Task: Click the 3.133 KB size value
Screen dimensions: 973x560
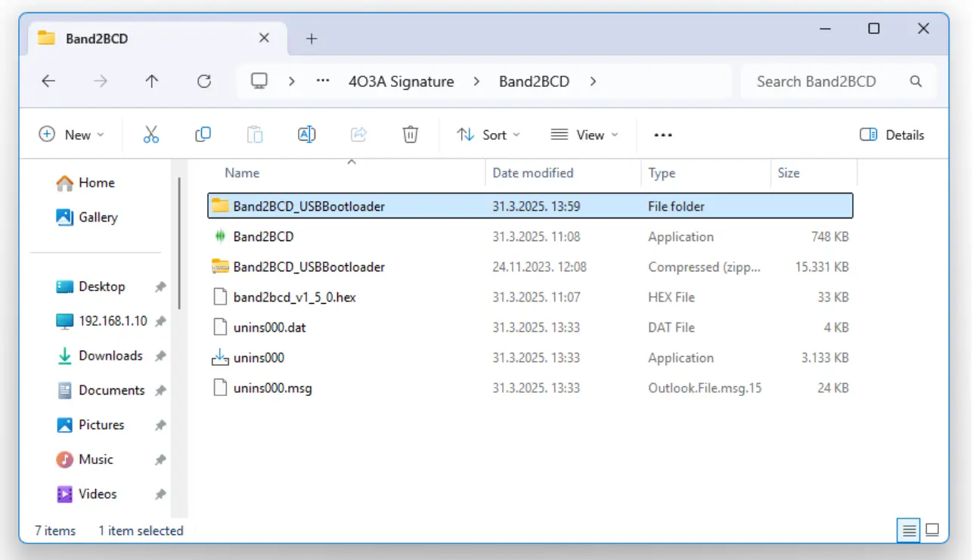Action: tap(825, 357)
